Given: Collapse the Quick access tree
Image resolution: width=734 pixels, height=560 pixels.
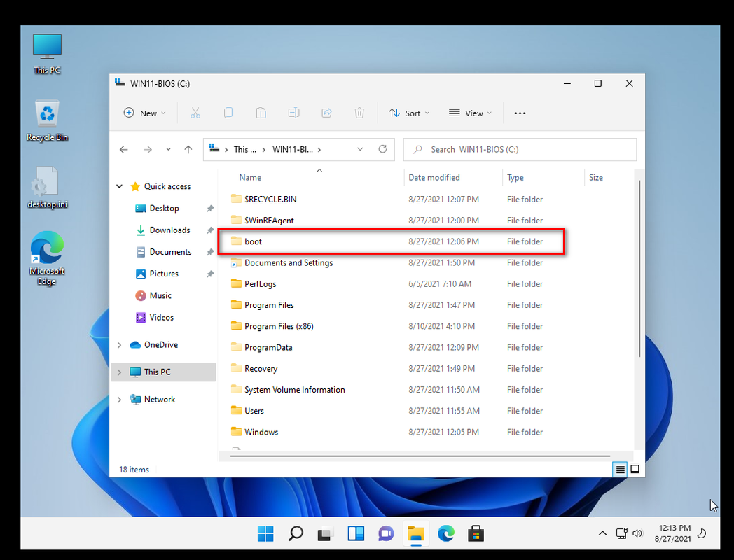Looking at the screenshot, I should coord(119,186).
